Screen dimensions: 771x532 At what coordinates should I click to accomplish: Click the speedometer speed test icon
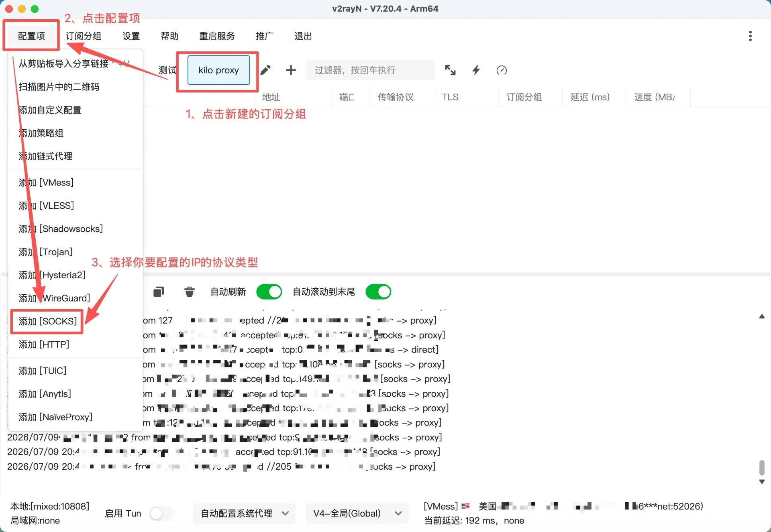pos(502,70)
